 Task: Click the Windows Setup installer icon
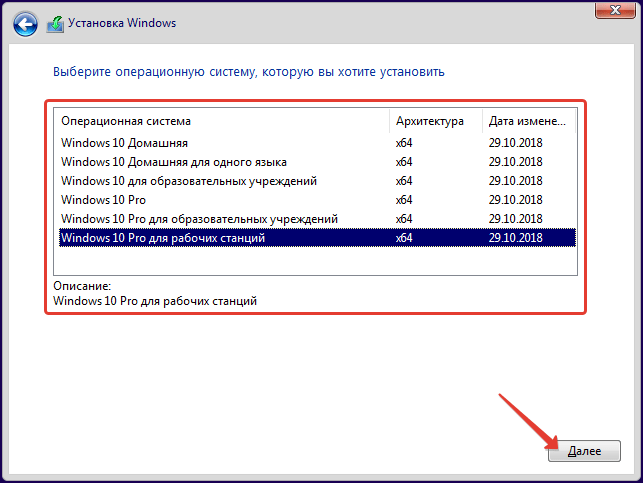(x=55, y=24)
